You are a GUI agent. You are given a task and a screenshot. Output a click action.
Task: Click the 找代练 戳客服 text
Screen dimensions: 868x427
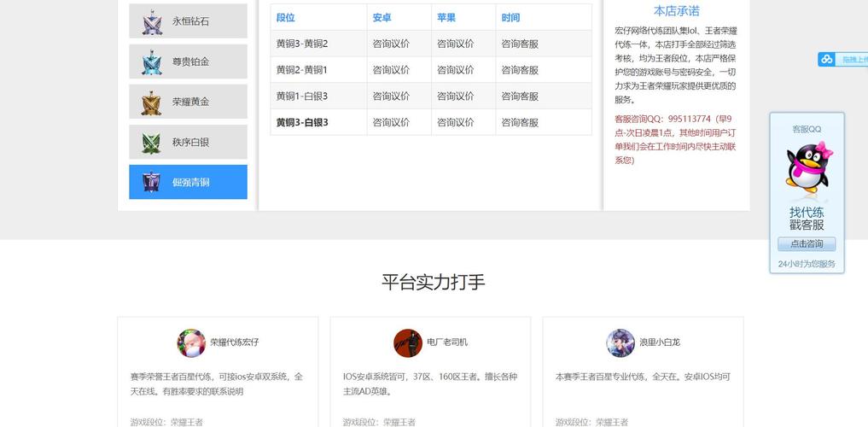(x=807, y=219)
